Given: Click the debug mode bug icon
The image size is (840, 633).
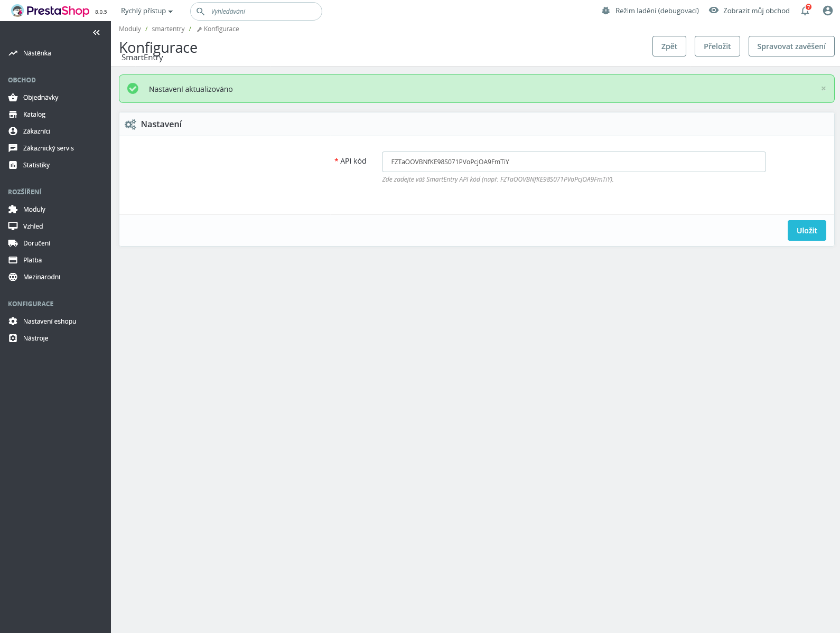Looking at the screenshot, I should tap(606, 11).
